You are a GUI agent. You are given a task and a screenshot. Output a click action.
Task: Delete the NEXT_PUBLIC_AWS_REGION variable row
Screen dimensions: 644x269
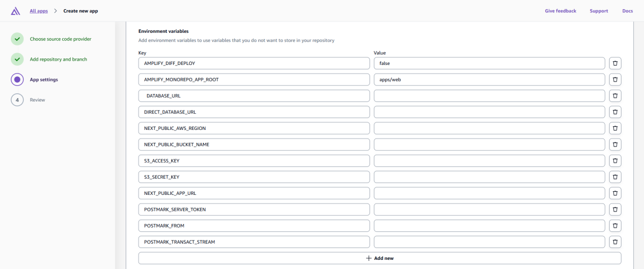(615, 128)
